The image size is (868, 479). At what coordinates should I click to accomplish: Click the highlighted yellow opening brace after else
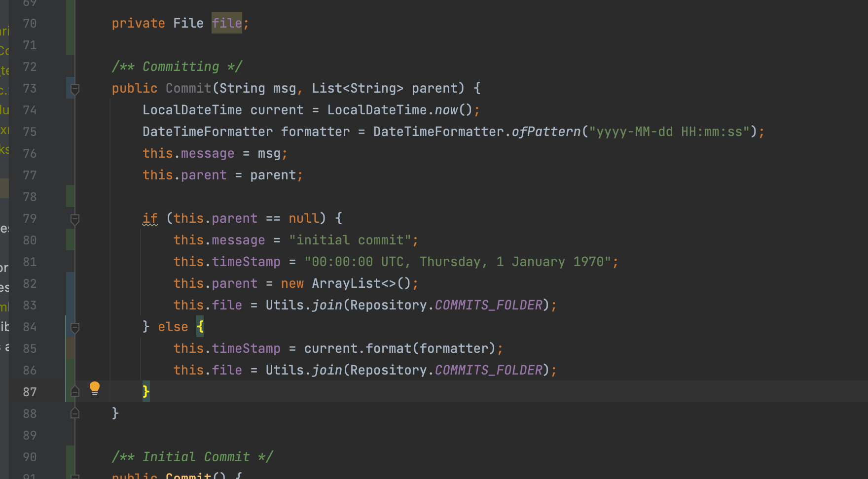200,327
